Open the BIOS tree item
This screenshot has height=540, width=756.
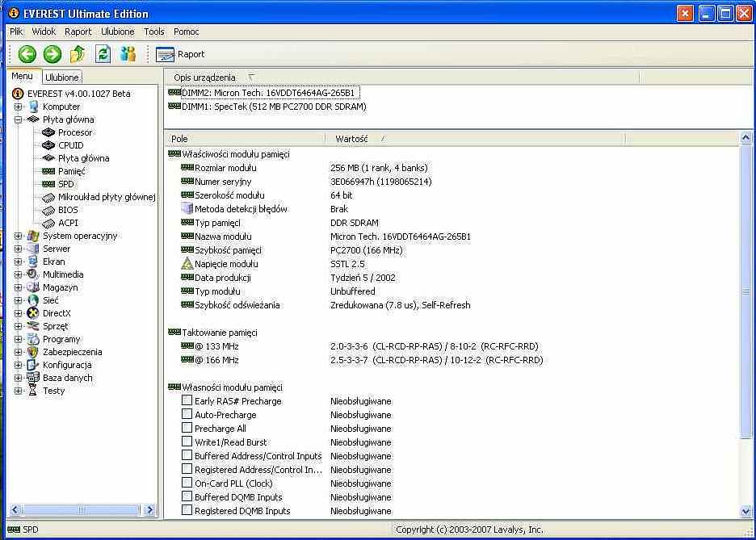point(68,210)
